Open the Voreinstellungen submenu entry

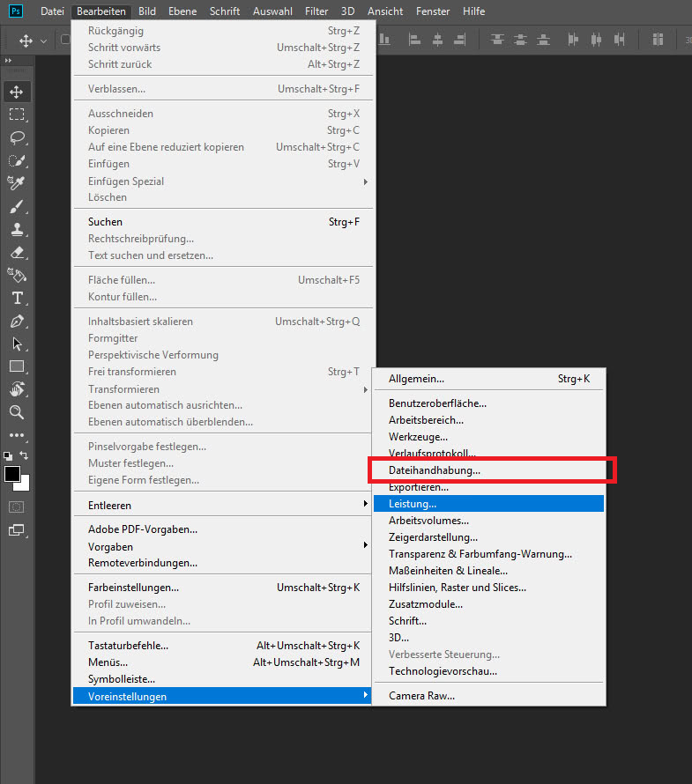[x=222, y=696]
